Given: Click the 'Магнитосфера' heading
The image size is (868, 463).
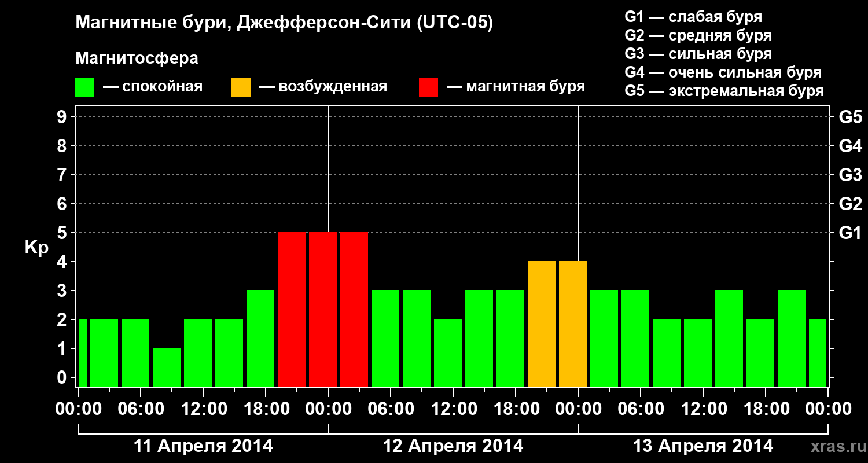Looking at the screenshot, I should coord(137,58).
